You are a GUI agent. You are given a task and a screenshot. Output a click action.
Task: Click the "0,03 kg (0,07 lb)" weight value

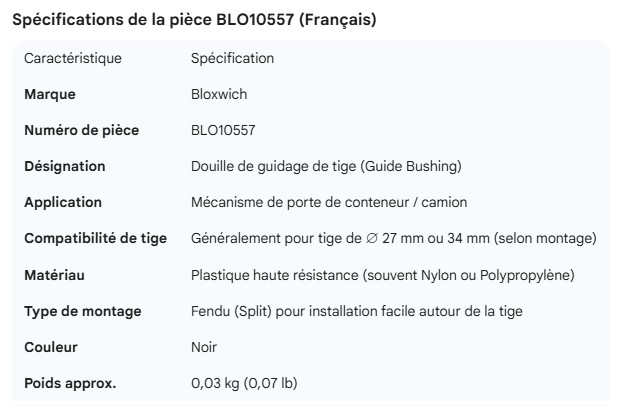244,383
